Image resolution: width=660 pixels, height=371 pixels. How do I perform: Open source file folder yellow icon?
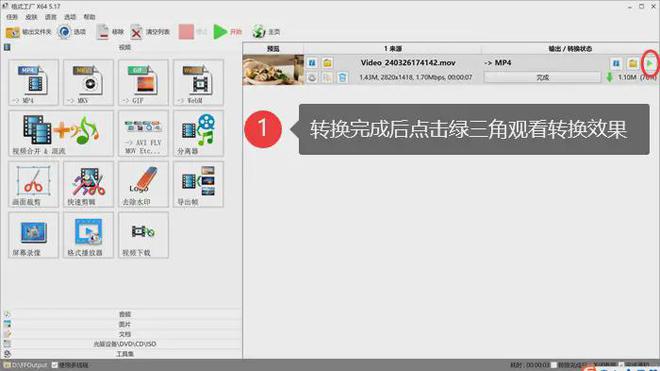pyautogui.click(x=327, y=63)
